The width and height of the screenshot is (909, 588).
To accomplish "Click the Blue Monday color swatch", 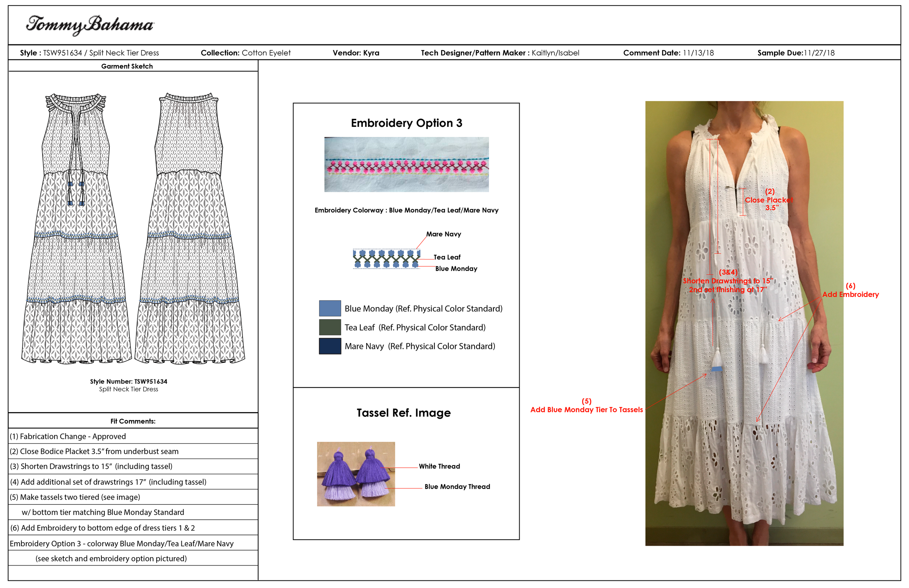I will 330,309.
